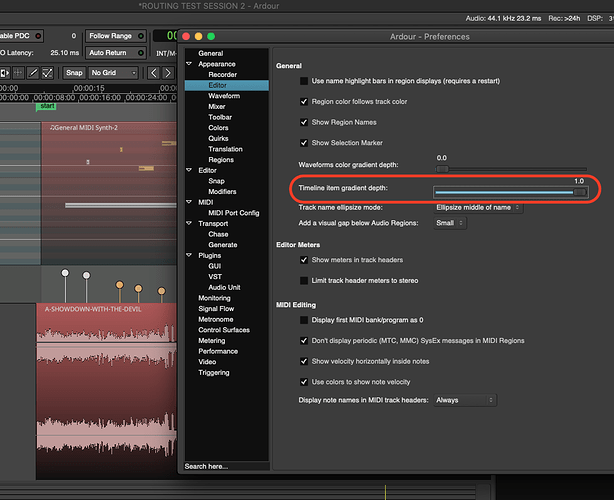This screenshot has width=614, height=500.
Task: Open the Waveform preferences page
Action: click(x=224, y=96)
